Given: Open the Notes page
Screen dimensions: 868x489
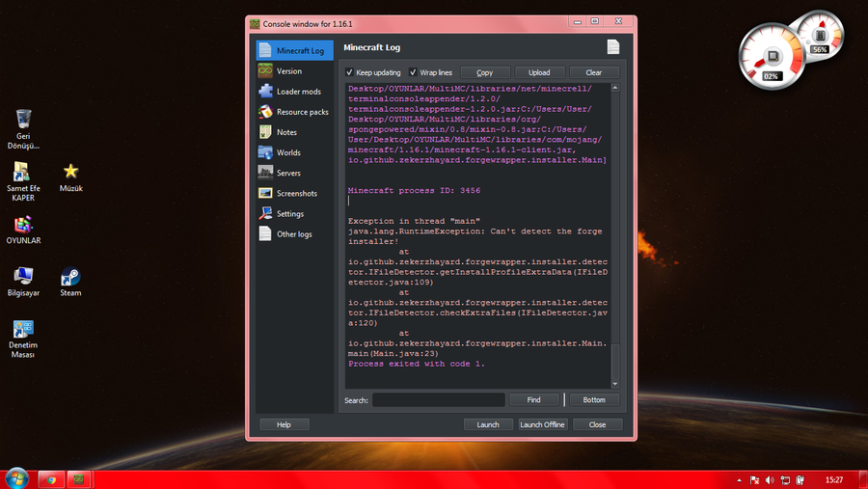Looking at the screenshot, I should [294, 132].
